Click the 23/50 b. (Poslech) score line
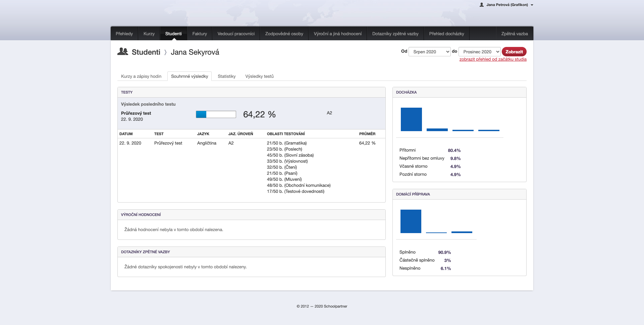Screen dimensions: 644x325 click(284, 149)
